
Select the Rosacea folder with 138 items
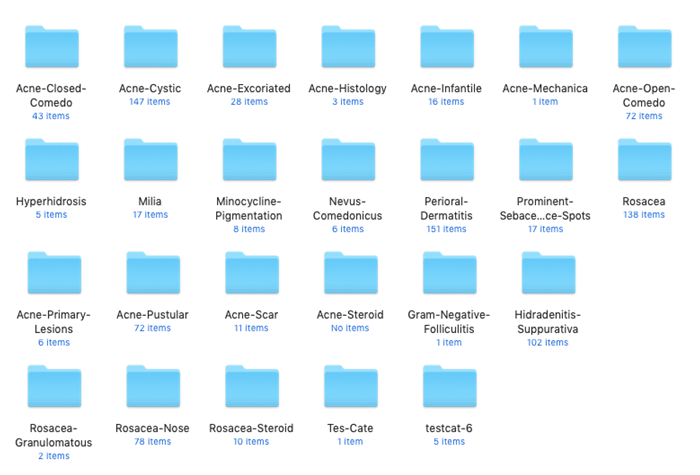[644, 161]
